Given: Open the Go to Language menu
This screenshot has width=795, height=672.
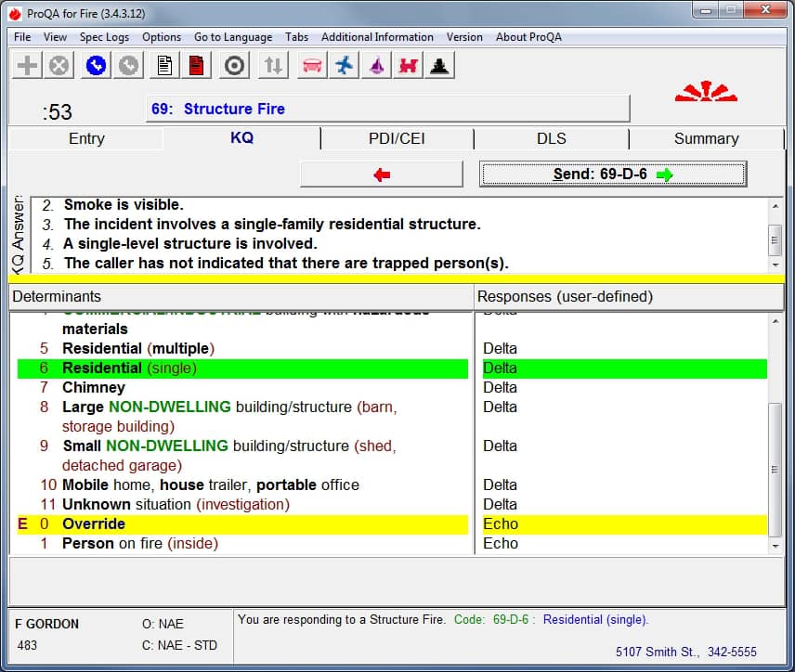Looking at the screenshot, I should coord(233,37).
